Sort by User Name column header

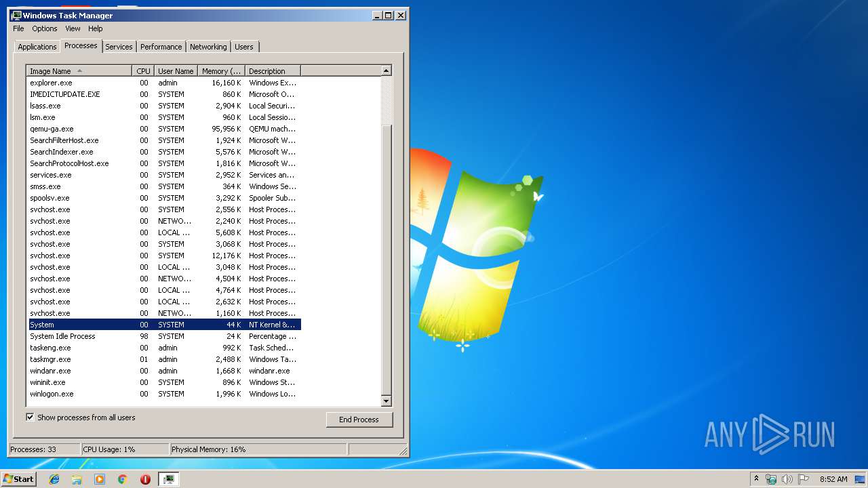click(x=176, y=71)
